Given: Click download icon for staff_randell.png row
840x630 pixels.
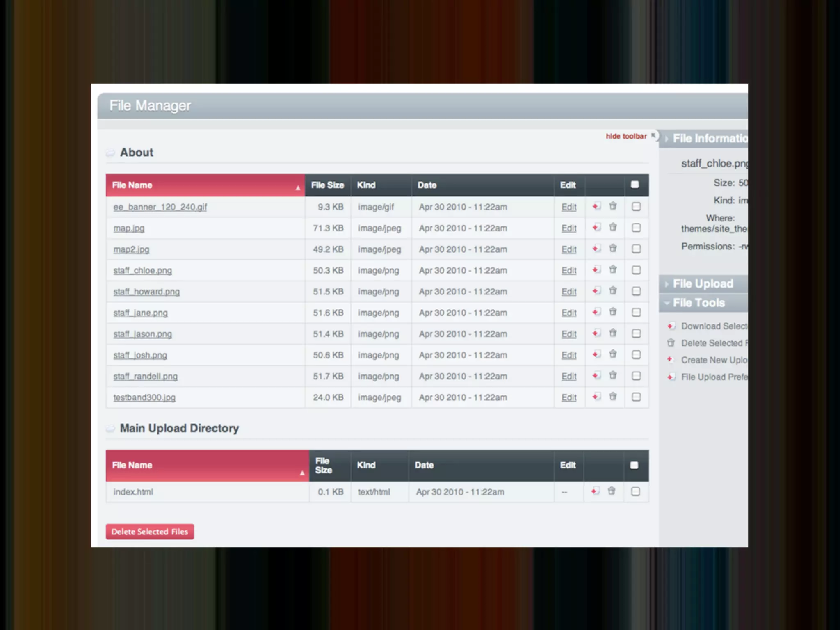Looking at the screenshot, I should click(x=596, y=375).
